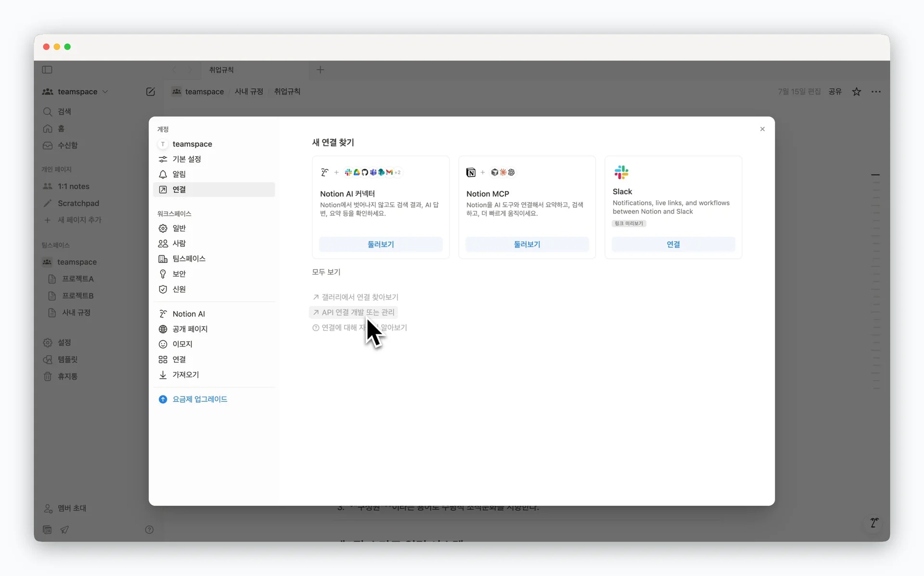Image resolution: width=924 pixels, height=576 pixels.
Task: Click 요금제 업그레이드 link
Action: pyautogui.click(x=200, y=399)
